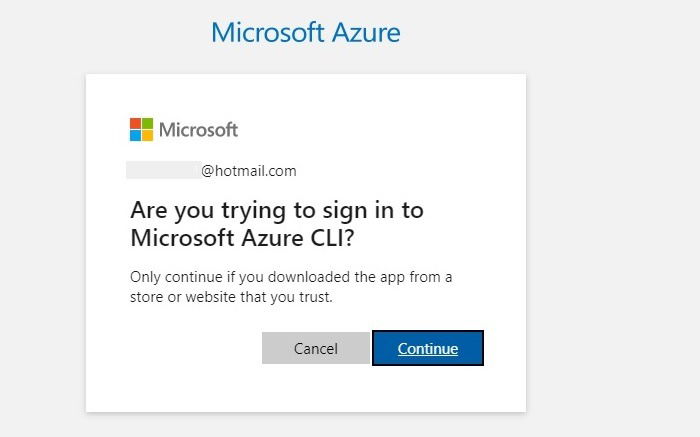700x437 pixels.
Task: Click the word Microsoft in the blue page title
Action: [268, 33]
